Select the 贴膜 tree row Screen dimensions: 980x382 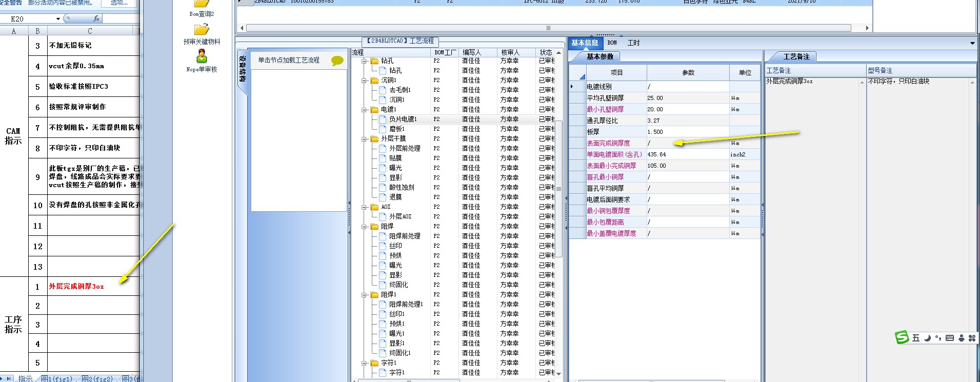[x=395, y=158]
